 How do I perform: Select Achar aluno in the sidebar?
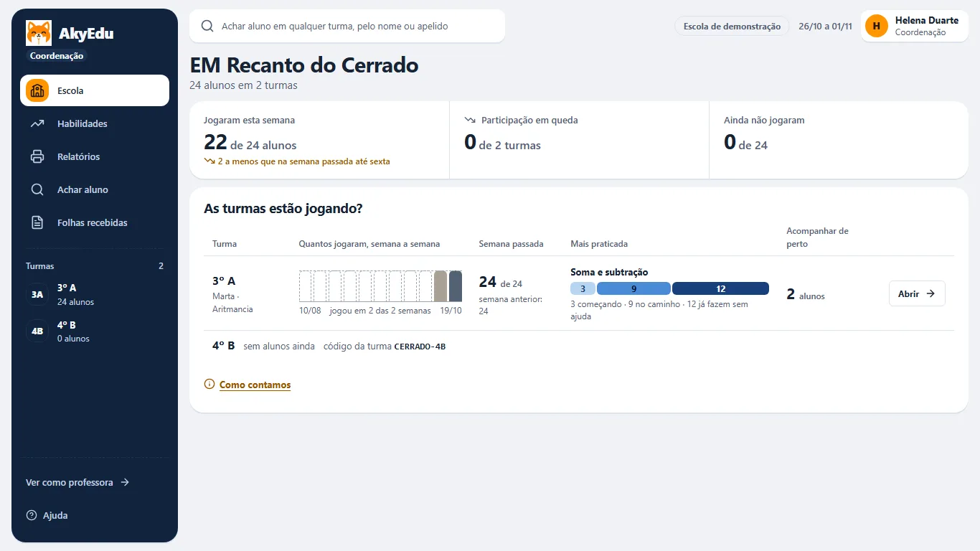click(x=95, y=189)
